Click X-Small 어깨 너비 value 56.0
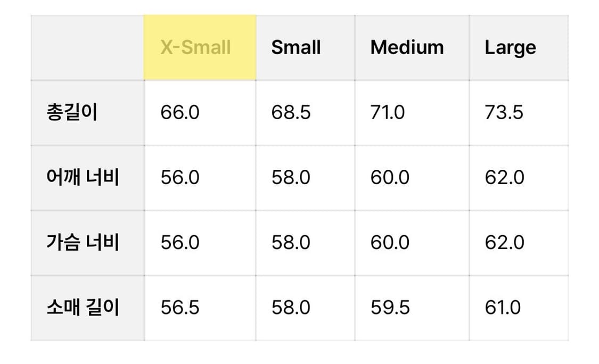This screenshot has width=599, height=364. tap(180, 177)
